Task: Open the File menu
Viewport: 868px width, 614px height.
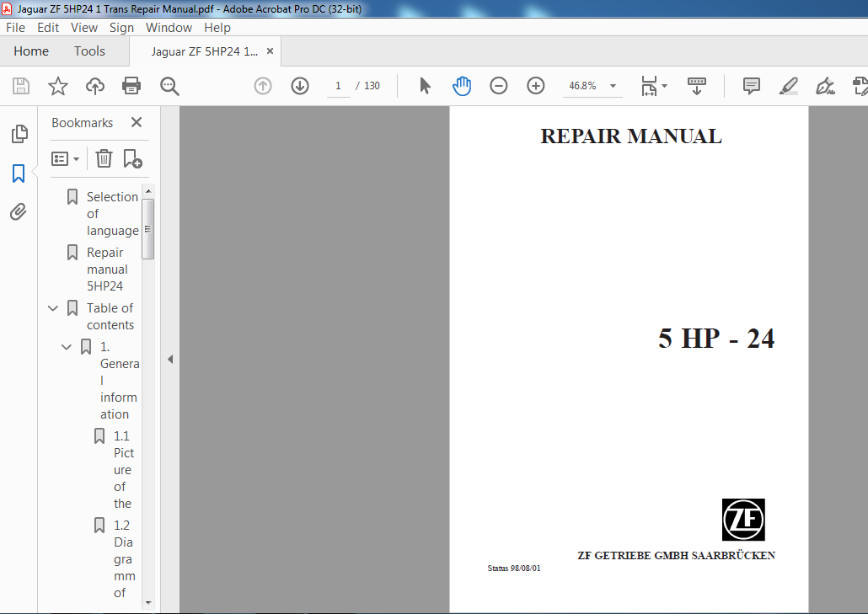Action: (x=15, y=28)
